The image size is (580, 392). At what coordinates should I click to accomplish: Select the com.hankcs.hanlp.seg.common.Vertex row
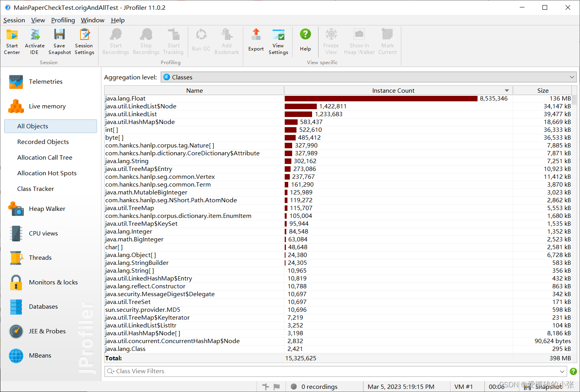[338, 177]
